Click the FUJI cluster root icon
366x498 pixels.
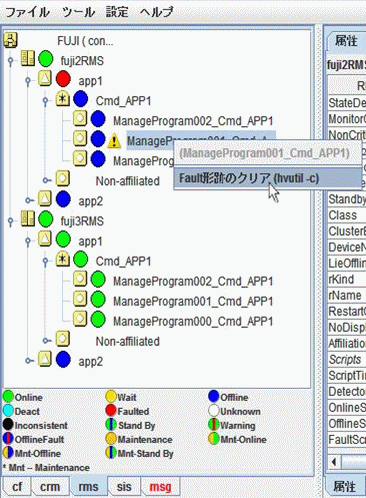tap(10, 40)
